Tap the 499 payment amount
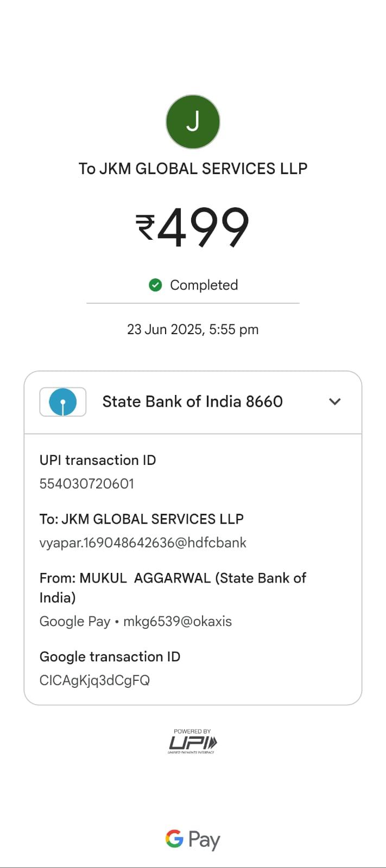Viewport: 386px width, 868px height. point(203,227)
